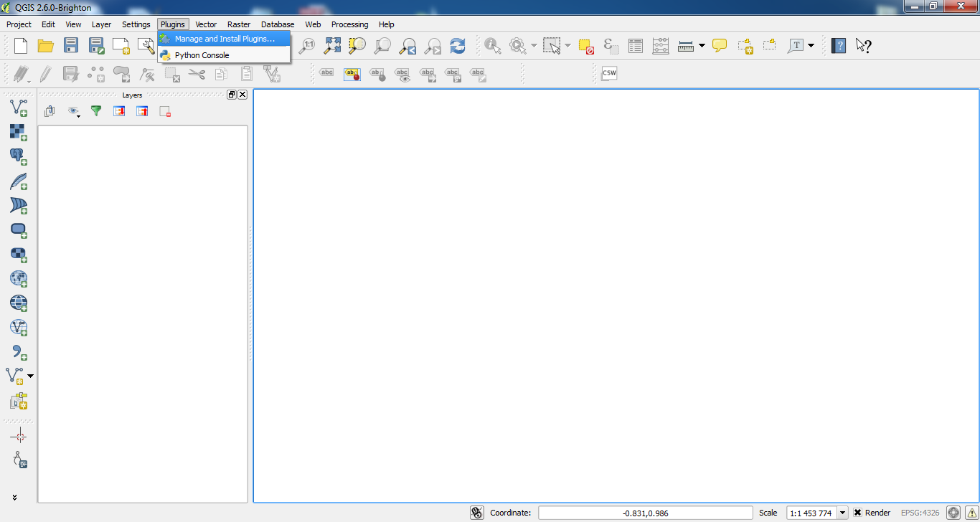Expand the Scale combo box dropdown

pos(843,513)
